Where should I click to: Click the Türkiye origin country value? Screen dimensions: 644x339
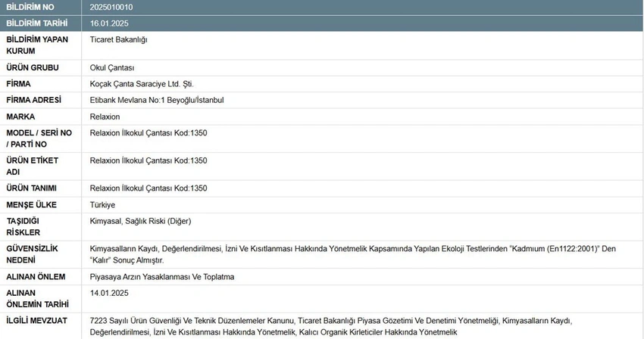(x=103, y=205)
